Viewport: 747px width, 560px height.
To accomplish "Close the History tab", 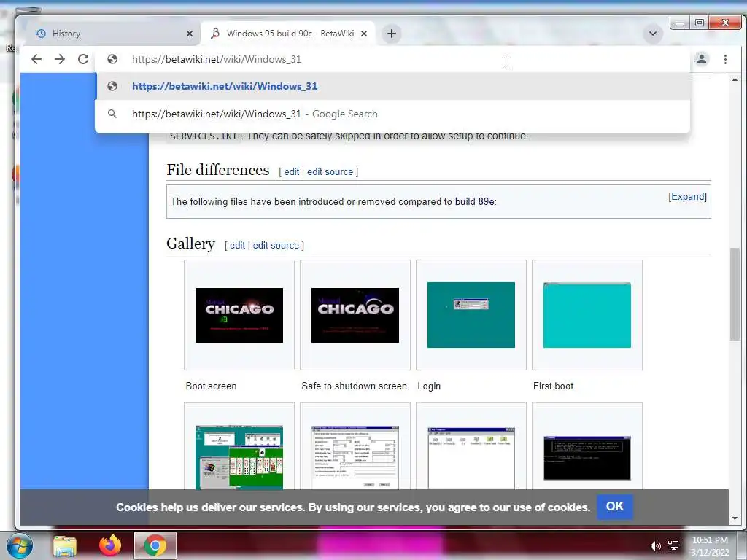I will click(190, 34).
